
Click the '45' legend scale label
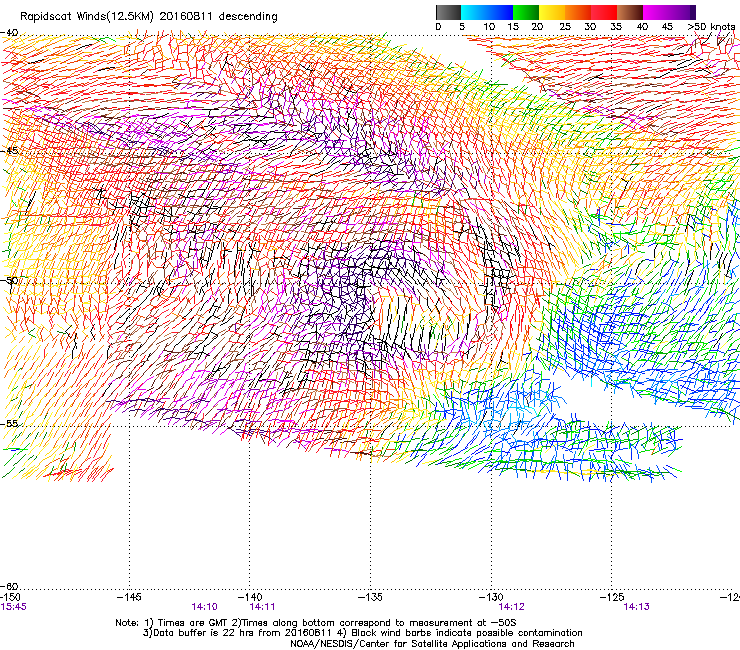click(667, 27)
